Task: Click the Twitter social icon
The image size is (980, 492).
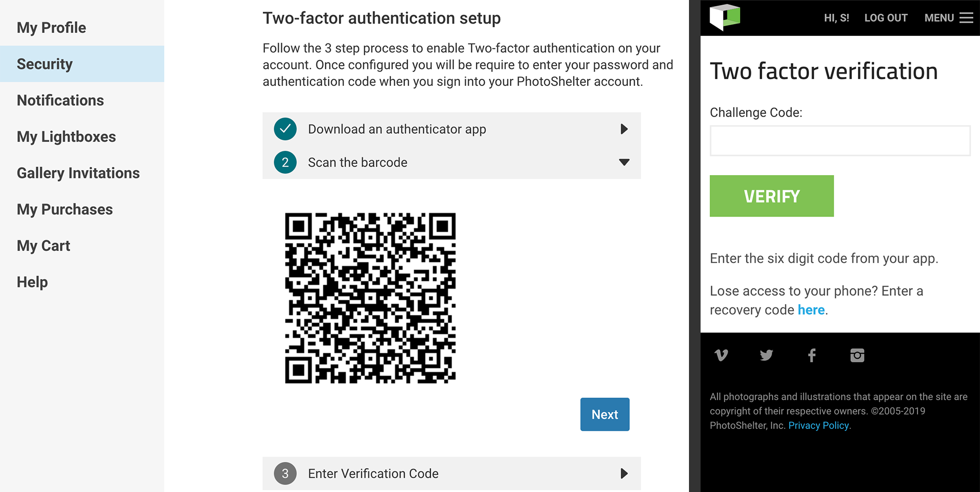Action: (x=766, y=355)
